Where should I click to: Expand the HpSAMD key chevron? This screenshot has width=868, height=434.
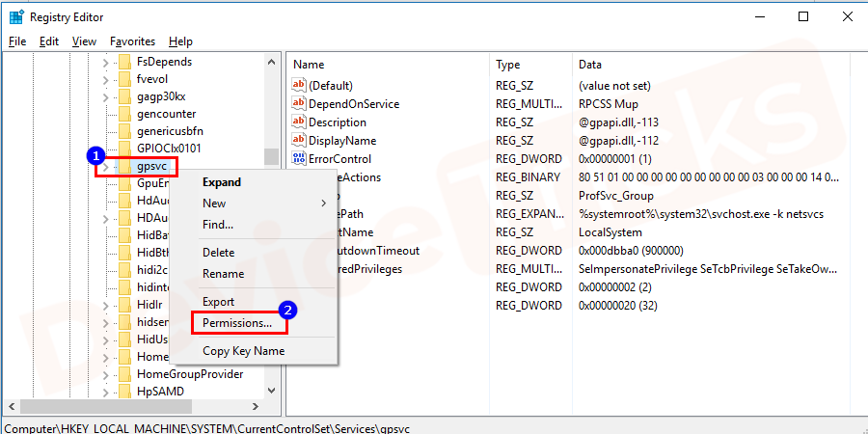[x=106, y=392]
